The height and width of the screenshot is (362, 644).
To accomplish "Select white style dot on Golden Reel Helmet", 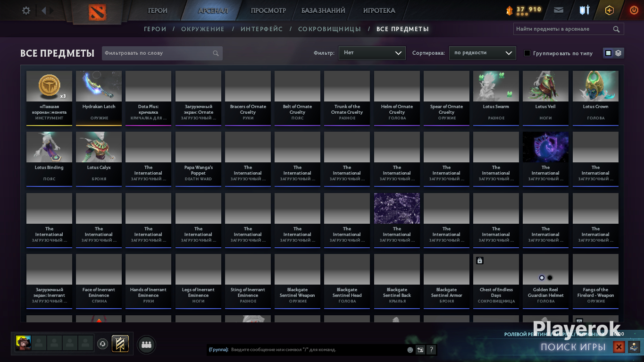I will 542,278.
